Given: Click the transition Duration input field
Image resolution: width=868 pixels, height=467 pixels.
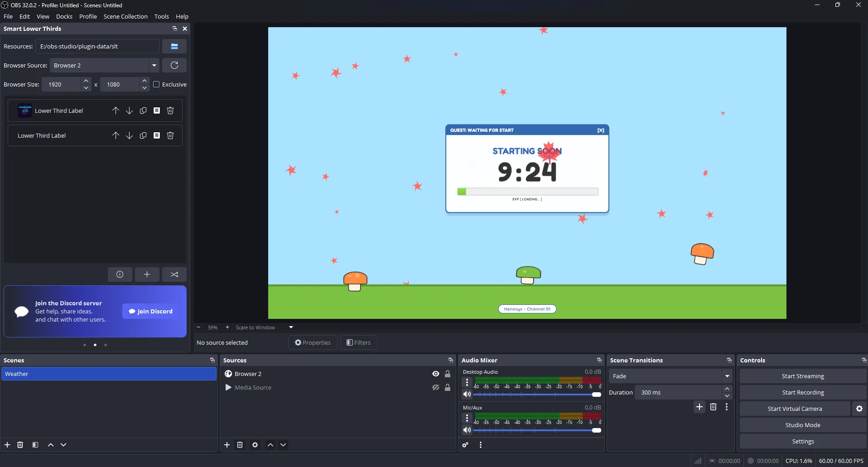Looking at the screenshot, I should click(677, 392).
